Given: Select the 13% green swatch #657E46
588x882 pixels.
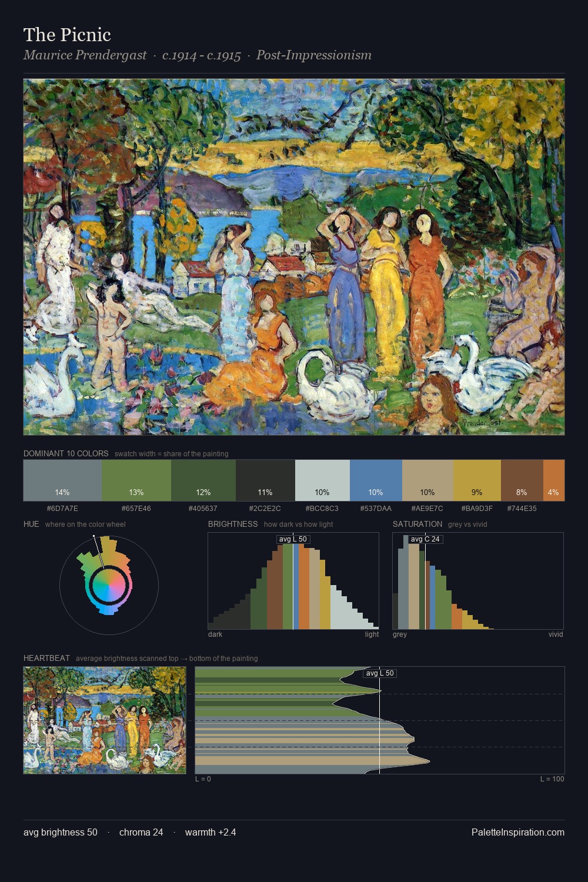Looking at the screenshot, I should pos(136,480).
